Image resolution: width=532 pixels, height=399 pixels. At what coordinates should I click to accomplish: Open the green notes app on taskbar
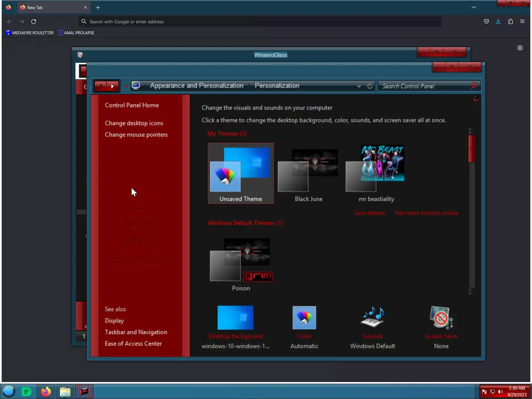(x=26, y=391)
